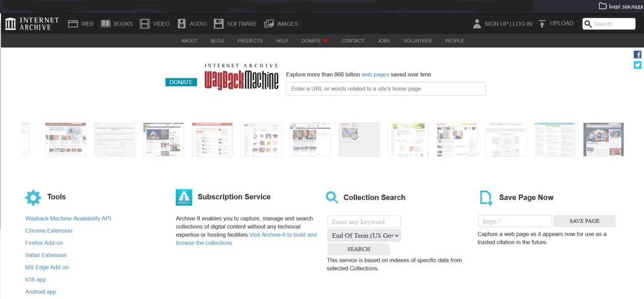Click the SEARCH button under collection
The height and width of the screenshot is (299, 644).
click(x=359, y=249)
